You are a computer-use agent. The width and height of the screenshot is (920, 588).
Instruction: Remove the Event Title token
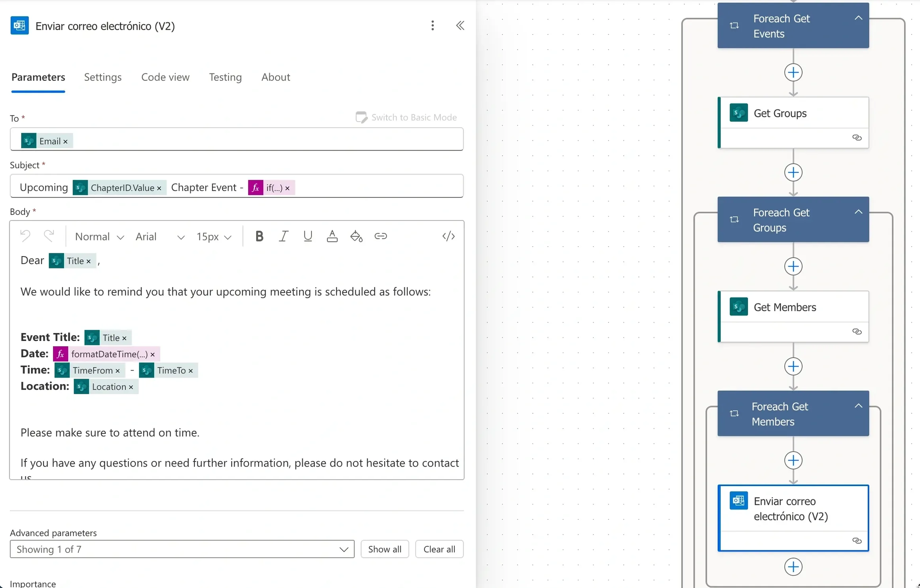click(125, 338)
